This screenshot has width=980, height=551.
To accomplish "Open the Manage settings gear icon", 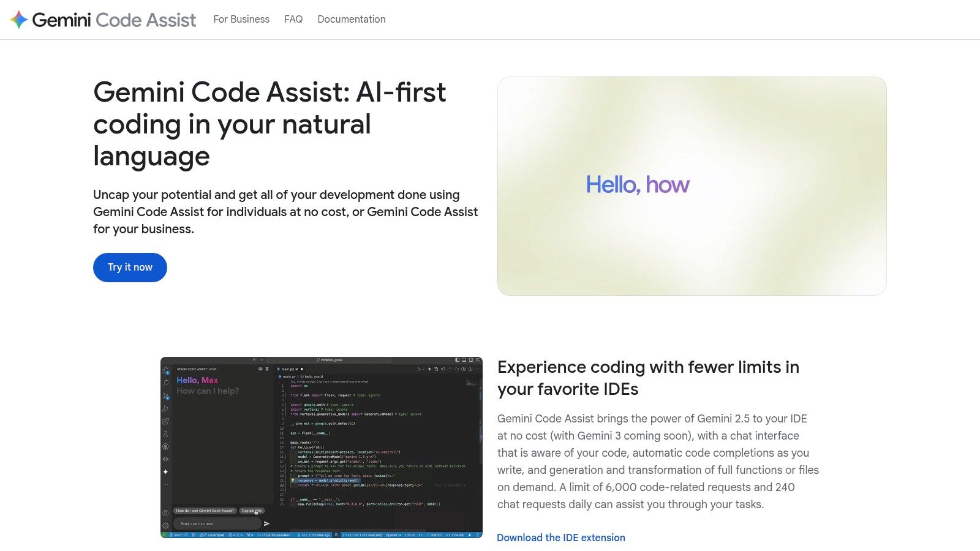I will tap(165, 527).
